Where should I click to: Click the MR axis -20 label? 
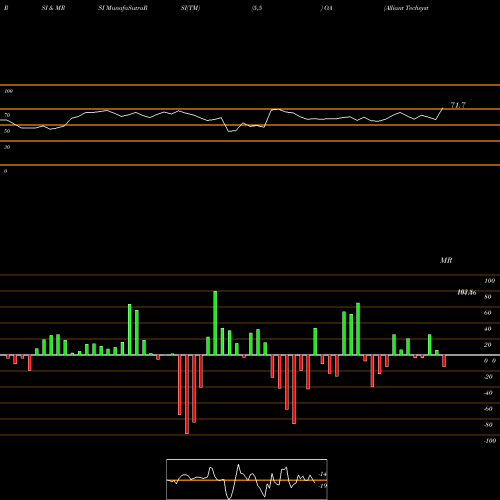[x=488, y=377]
